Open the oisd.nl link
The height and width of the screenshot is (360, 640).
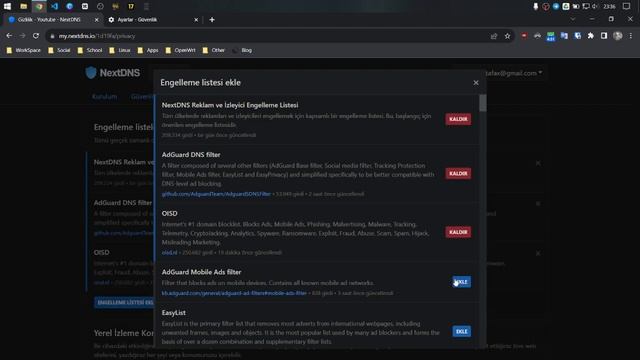169,253
